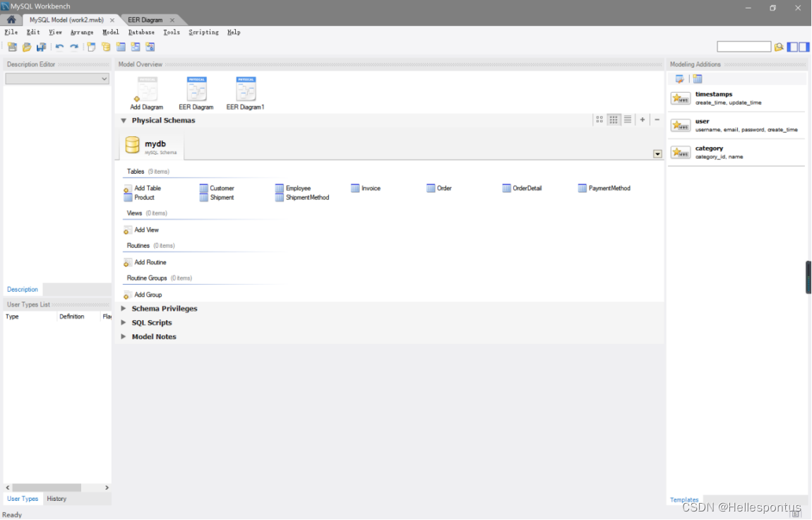This screenshot has height=520, width=812.
Task: Open the Description Editor object dropdown
Action: 57,78
